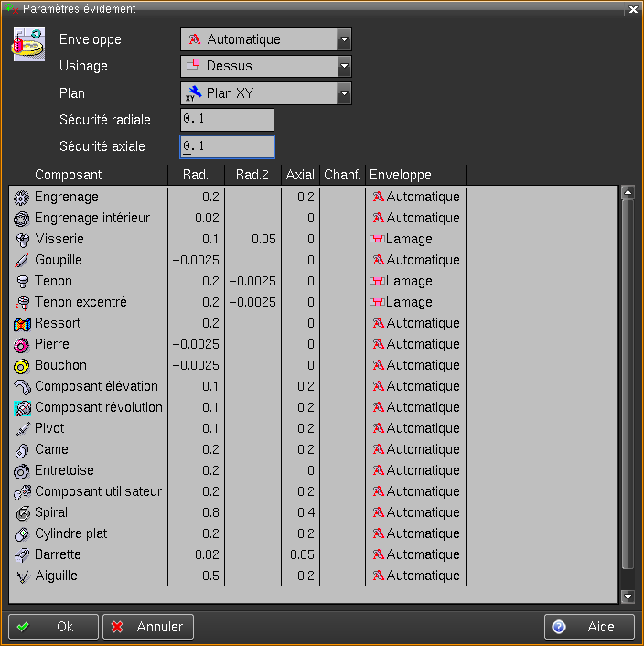This screenshot has width=644, height=646.
Task: Click the Ressort spring icon
Action: 21,324
